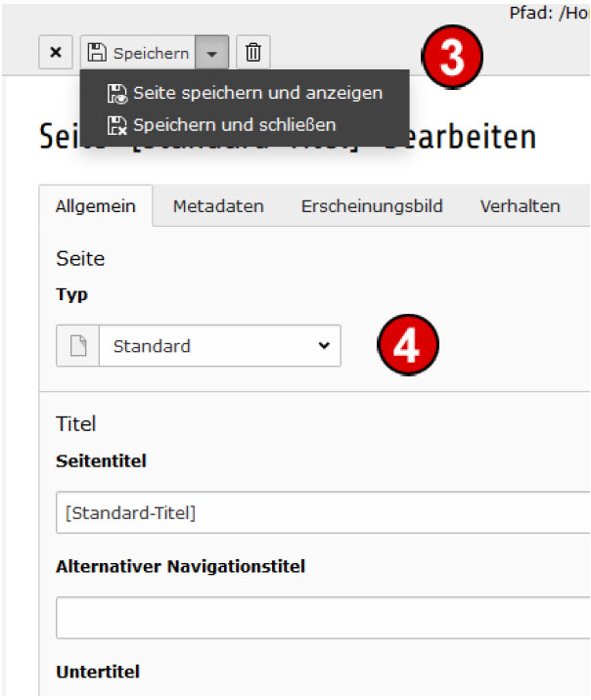591x700 pixels.
Task: Click the floppy disk icon in Speichern
Action: click(97, 52)
